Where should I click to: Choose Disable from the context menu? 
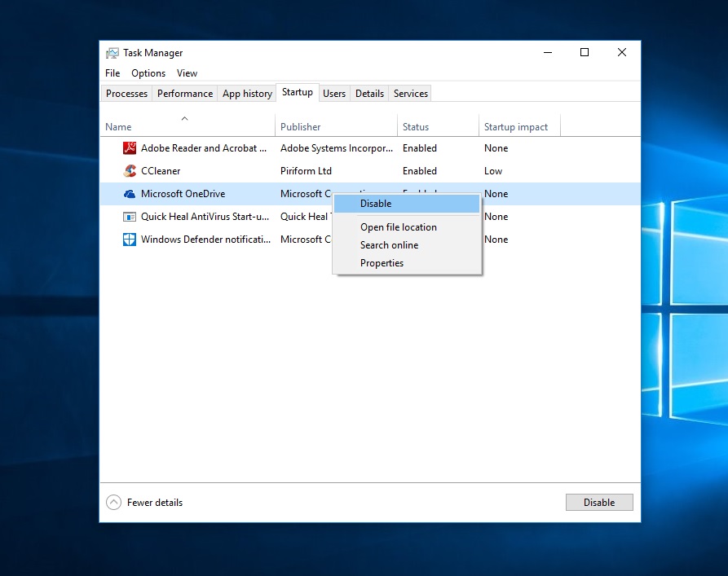376,204
